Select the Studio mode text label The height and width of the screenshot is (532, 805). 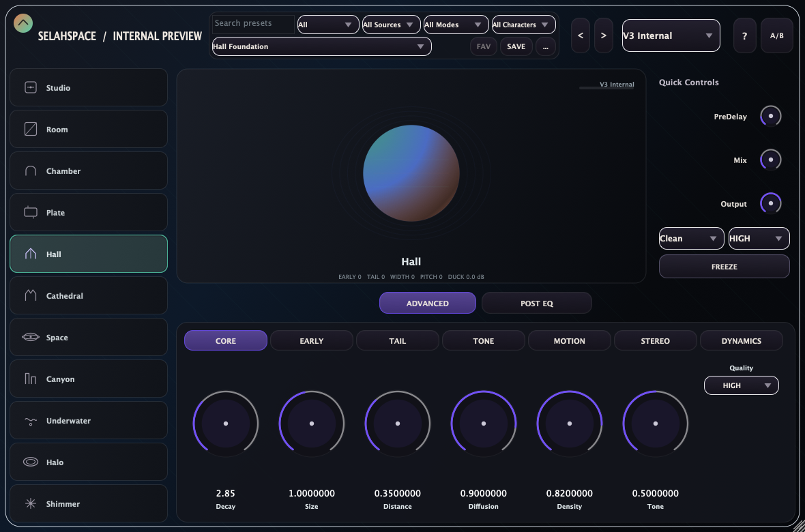coord(59,88)
